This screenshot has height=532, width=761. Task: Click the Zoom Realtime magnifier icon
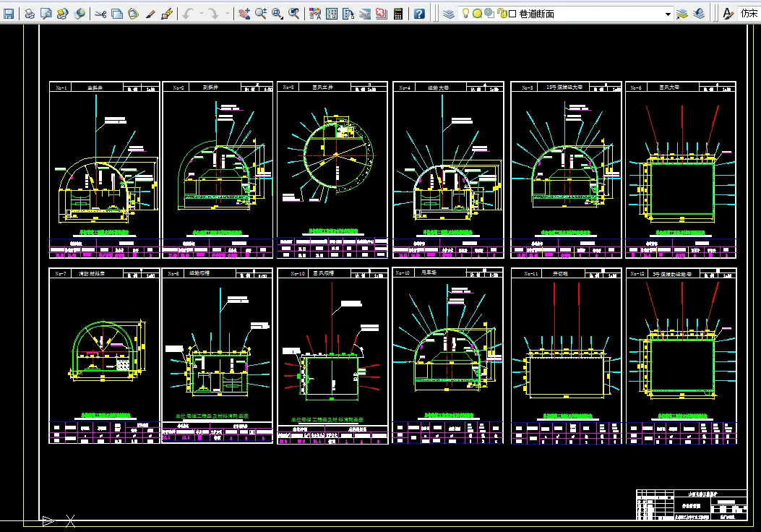coord(261,14)
